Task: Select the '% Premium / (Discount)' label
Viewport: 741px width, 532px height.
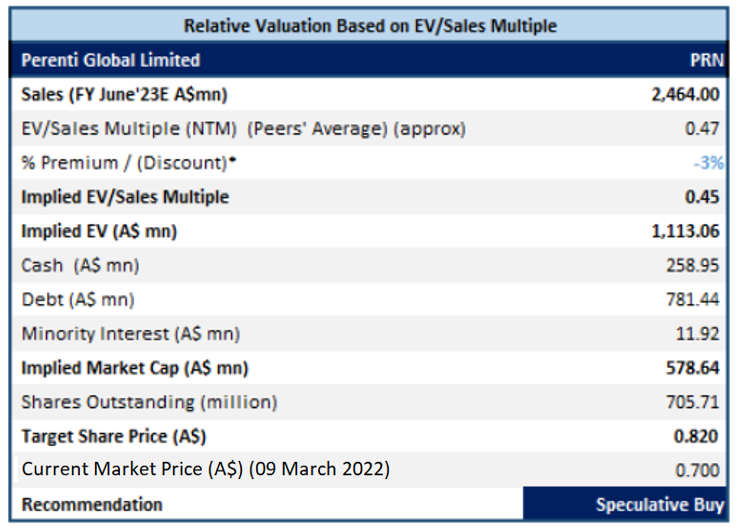Action: 129,163
